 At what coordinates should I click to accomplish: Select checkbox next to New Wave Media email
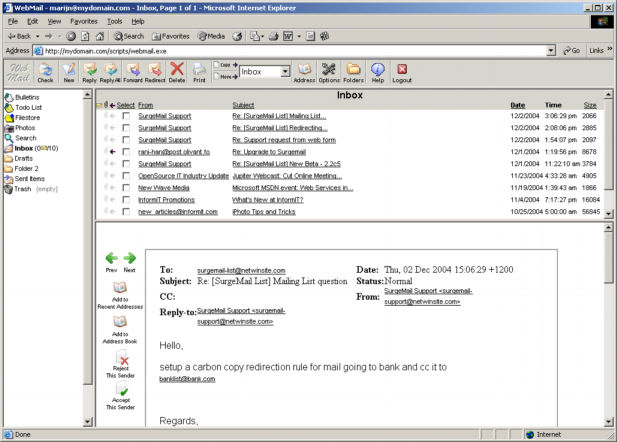coord(126,187)
